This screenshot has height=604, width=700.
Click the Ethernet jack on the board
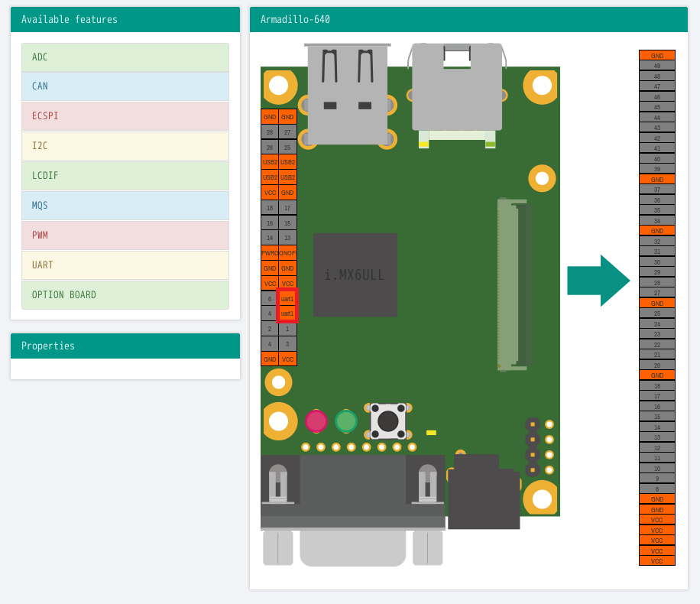coord(457,88)
